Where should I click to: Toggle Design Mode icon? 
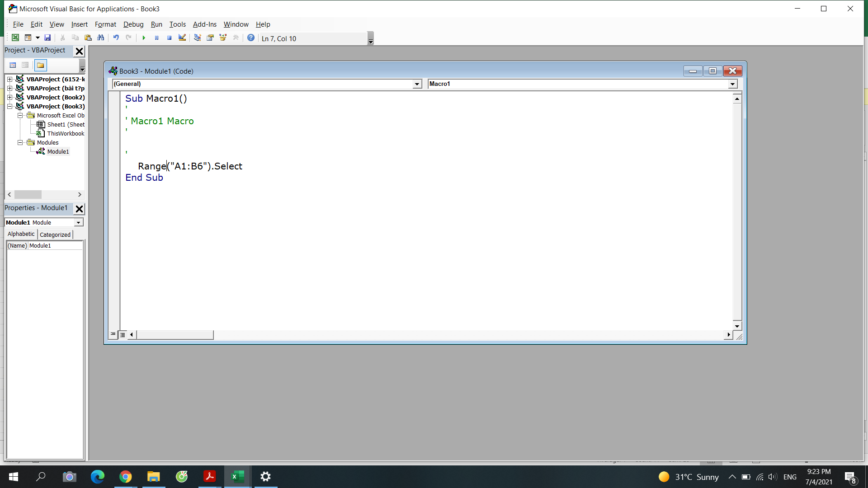tap(182, 38)
